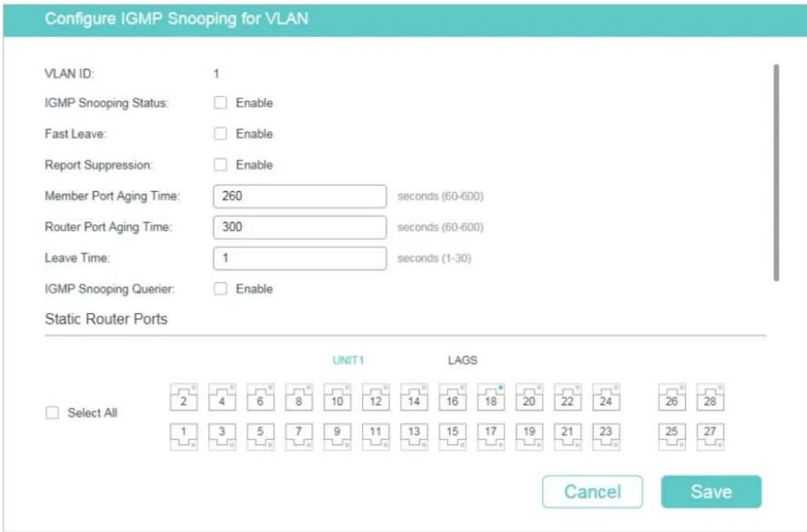Select port 6 icon
The image size is (807, 532).
pyautogui.click(x=260, y=397)
